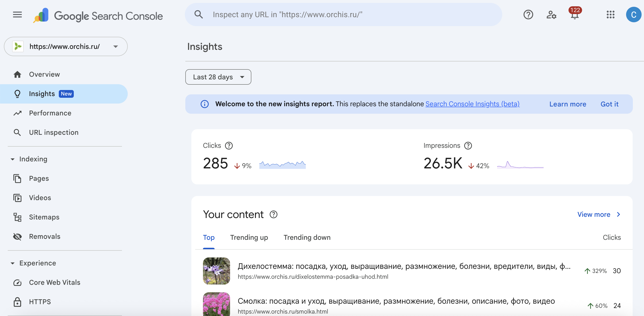Image resolution: width=644 pixels, height=316 pixels.
Task: Open the hamburger main menu
Action: click(x=17, y=15)
